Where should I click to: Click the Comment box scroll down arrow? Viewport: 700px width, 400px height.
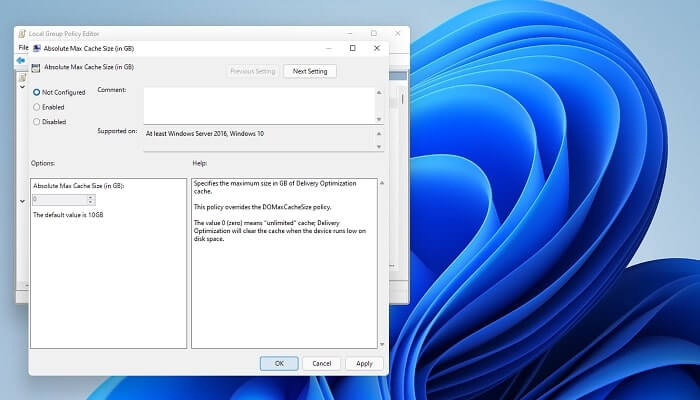point(378,119)
